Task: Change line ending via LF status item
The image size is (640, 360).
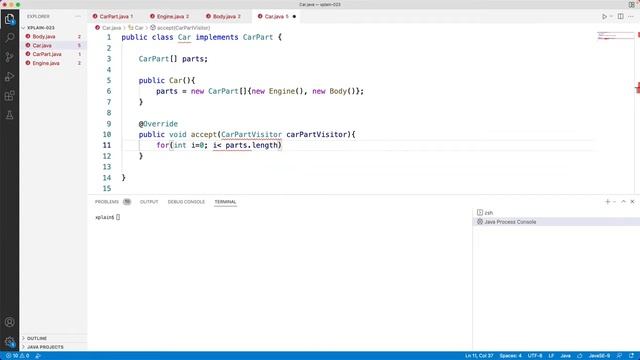Action: pos(551,356)
